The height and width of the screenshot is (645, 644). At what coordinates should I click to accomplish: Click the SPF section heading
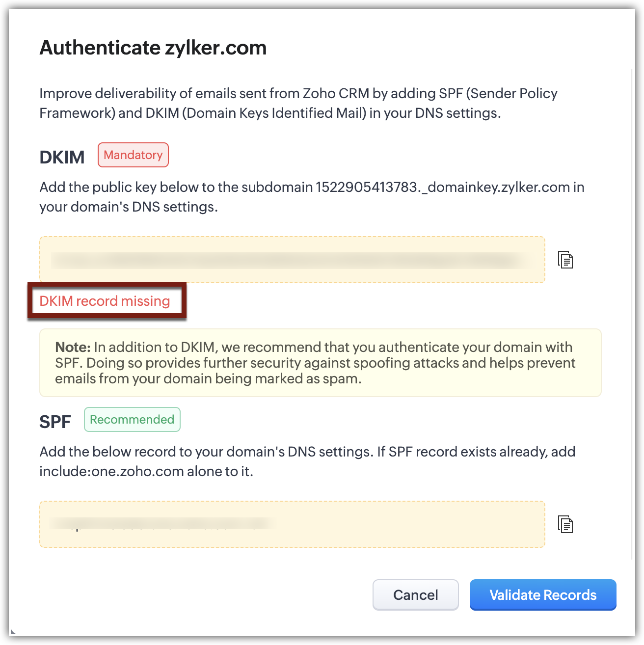click(x=55, y=422)
